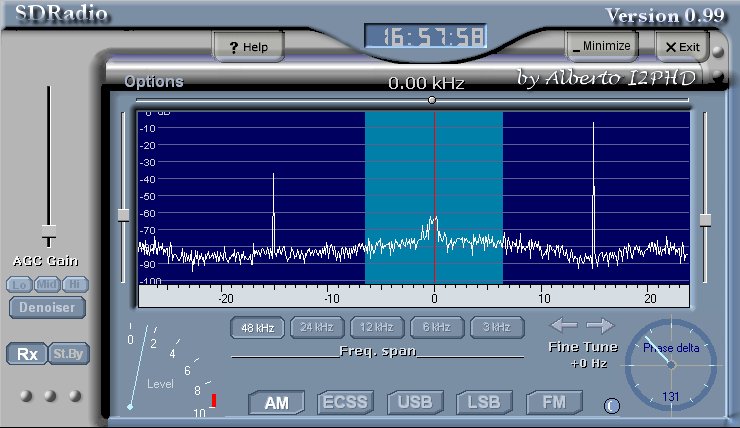Screen dimensions: 740x428
Task: Set frequency span to 24 kHz
Action: pos(316,327)
